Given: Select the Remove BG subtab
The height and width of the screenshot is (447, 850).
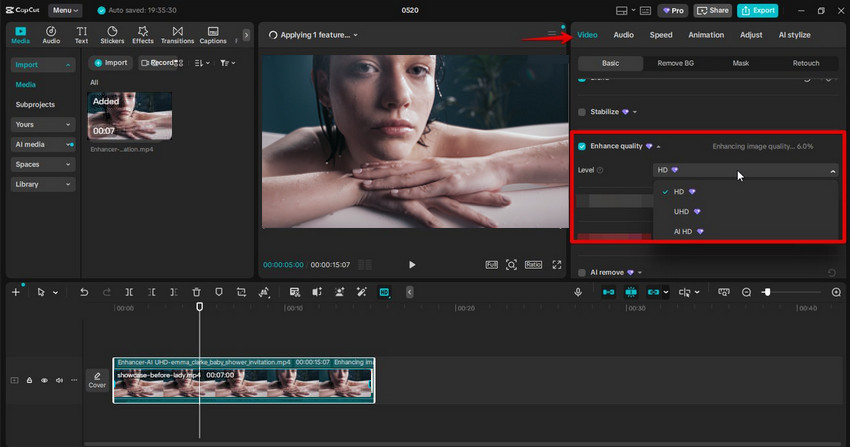Looking at the screenshot, I should 675,63.
